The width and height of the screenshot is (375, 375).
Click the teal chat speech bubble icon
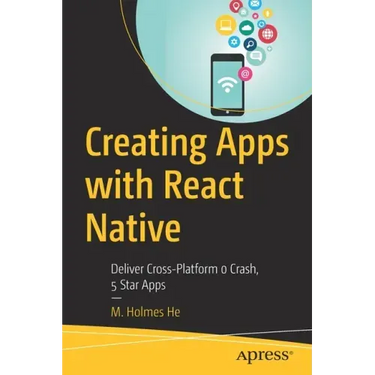tap(257, 55)
